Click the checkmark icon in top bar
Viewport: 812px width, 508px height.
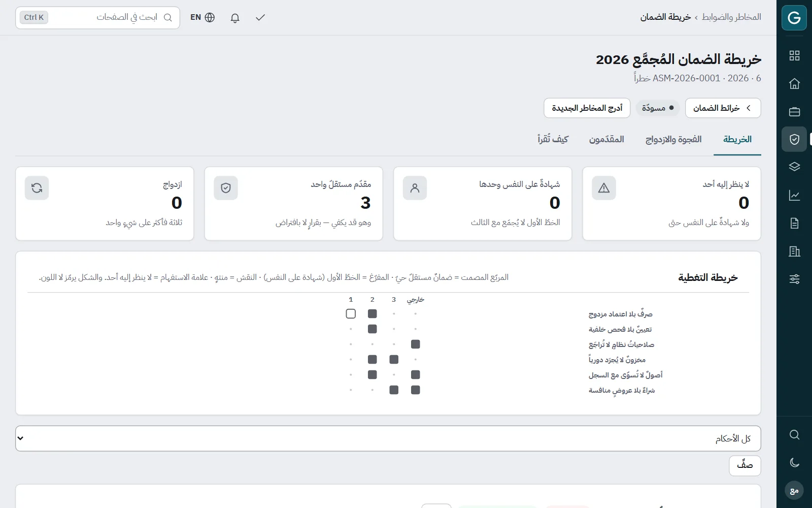(x=260, y=18)
